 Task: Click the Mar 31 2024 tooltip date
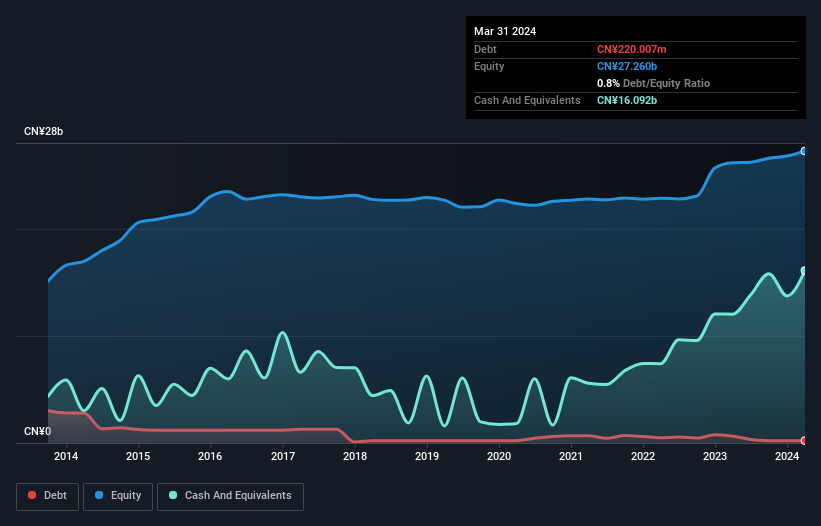pos(505,31)
